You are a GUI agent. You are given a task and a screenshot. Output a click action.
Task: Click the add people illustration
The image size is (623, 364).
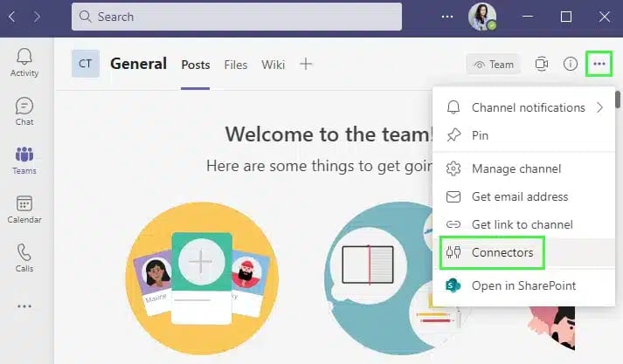tap(202, 278)
